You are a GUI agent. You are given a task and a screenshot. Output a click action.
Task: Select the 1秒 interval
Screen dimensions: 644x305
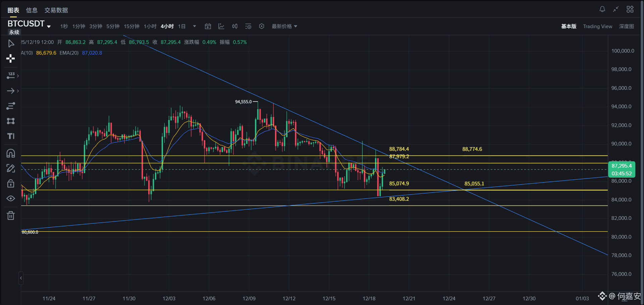pyautogui.click(x=64, y=26)
